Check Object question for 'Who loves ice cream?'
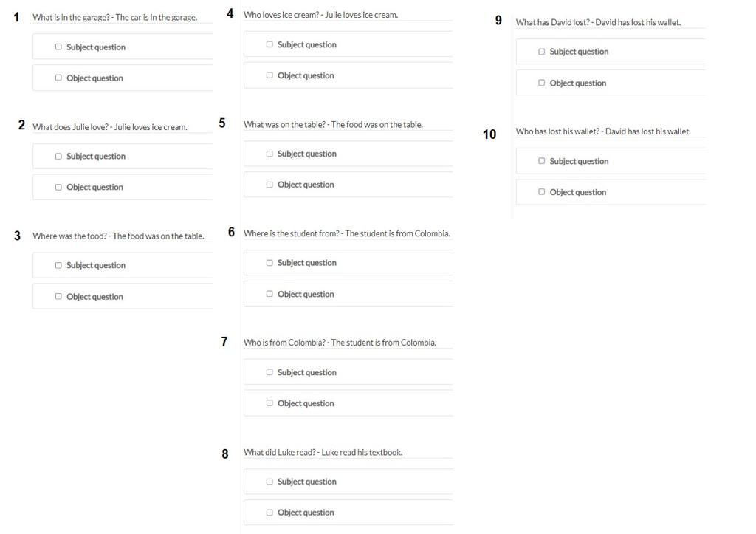The height and width of the screenshot is (534, 756). tap(269, 75)
